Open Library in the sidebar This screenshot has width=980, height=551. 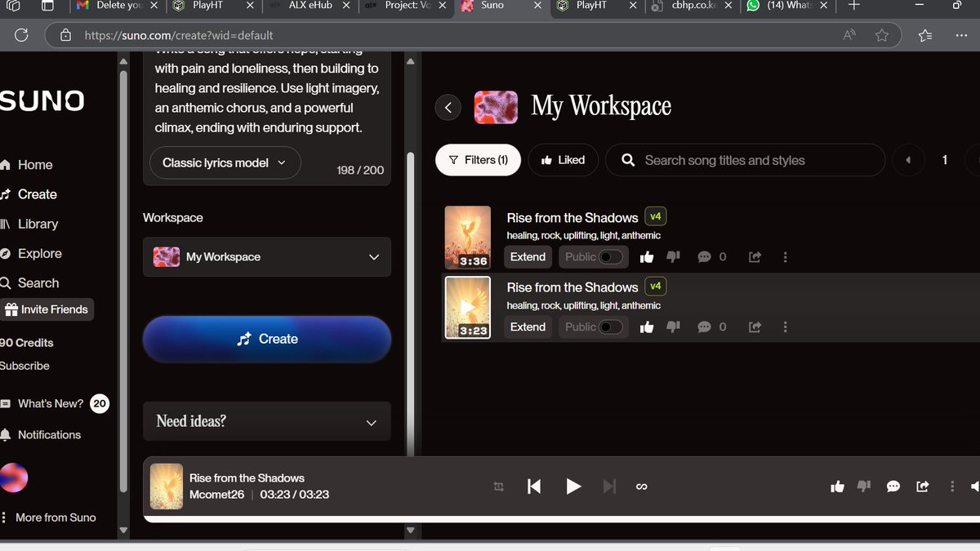click(x=29, y=224)
